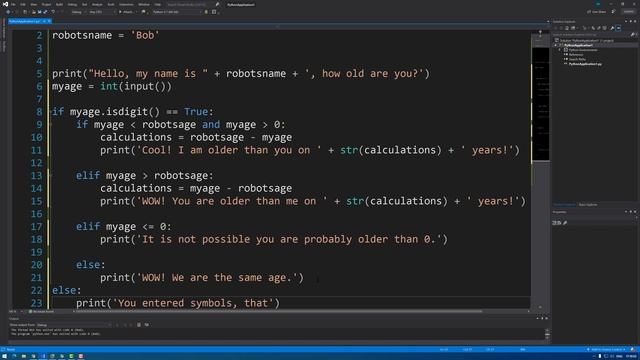Switch to the Solution Explorer bottom tab
This screenshot has height=360, width=640.
[564, 204]
